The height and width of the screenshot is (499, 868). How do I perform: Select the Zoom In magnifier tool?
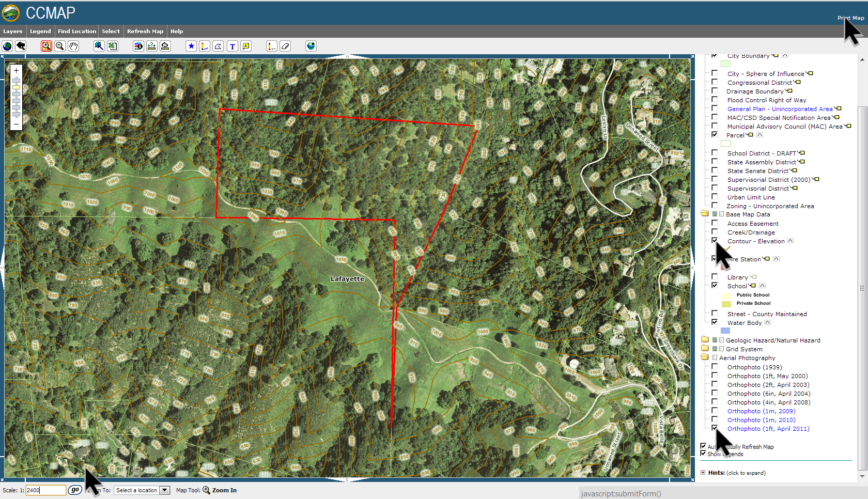[x=47, y=46]
